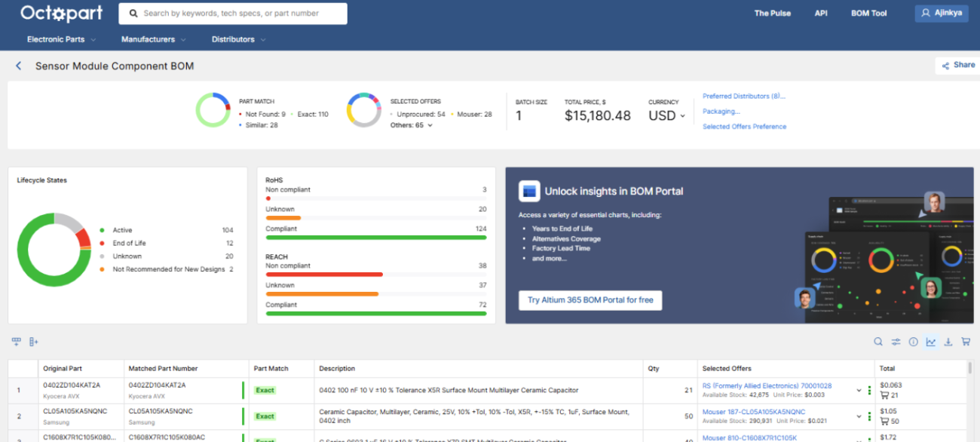980x442 pixels.
Task: Expand the Currency USD dropdown
Action: (664, 115)
